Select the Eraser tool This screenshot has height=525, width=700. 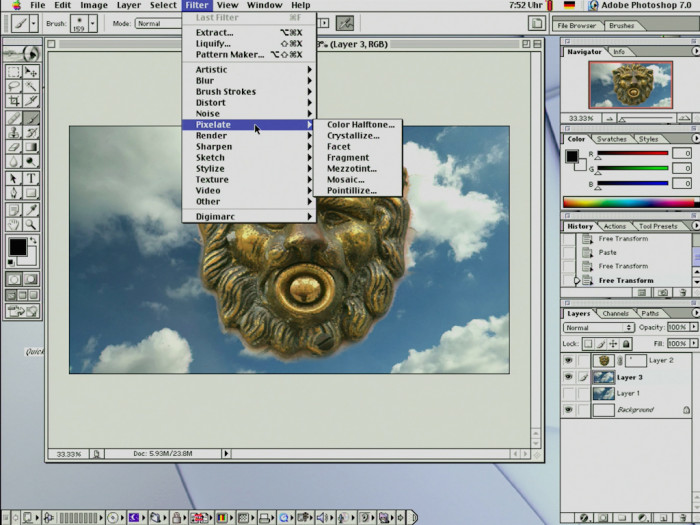(x=14, y=146)
